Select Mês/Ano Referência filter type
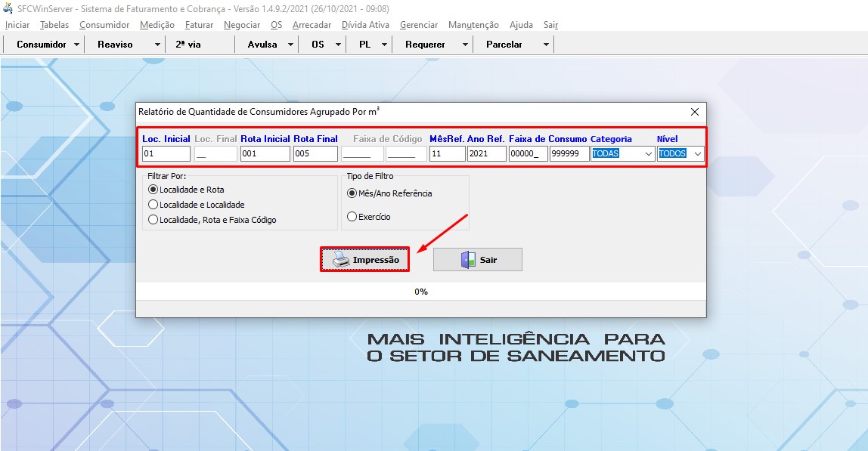Image resolution: width=868 pixels, height=451 pixels. click(352, 193)
